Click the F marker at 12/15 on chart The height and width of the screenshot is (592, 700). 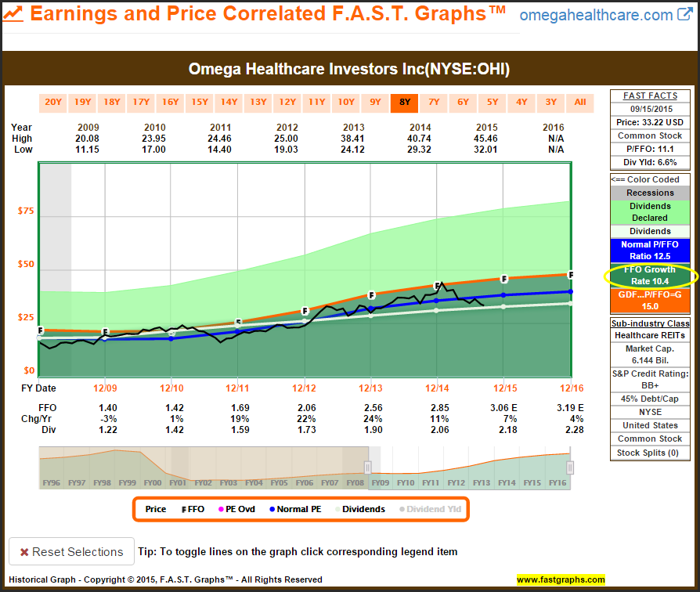pyautogui.click(x=504, y=279)
